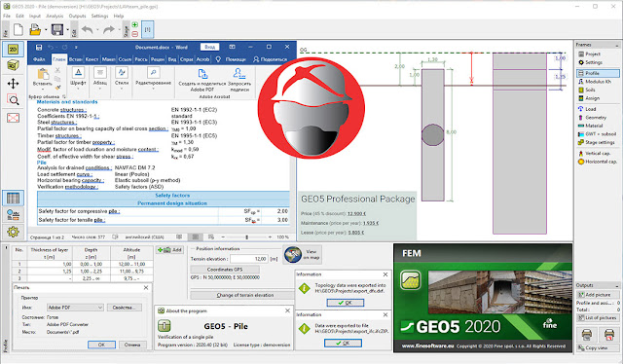Screen dimensions: 623x364
Task: Select the Modulus Kh frame
Action: click(598, 82)
